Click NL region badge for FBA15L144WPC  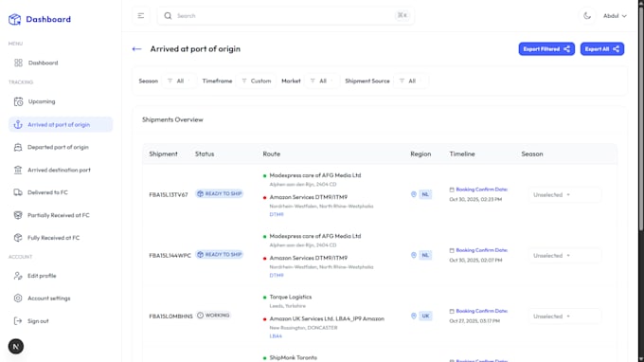point(425,255)
